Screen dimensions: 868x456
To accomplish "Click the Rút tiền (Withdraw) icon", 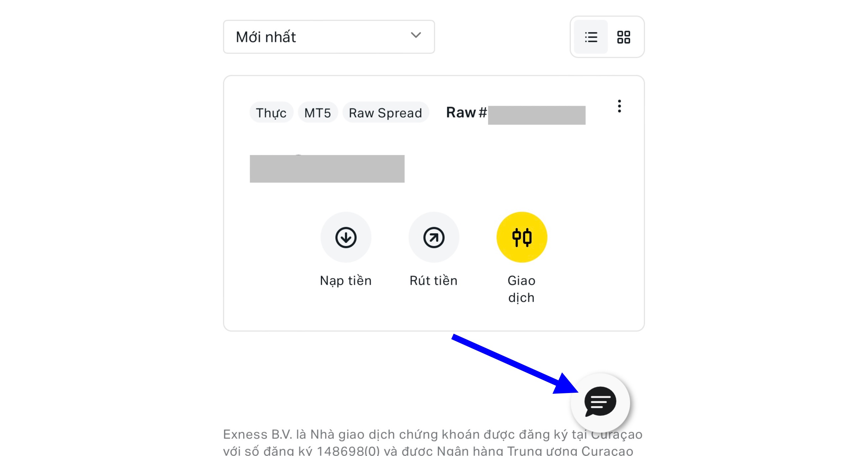I will pyautogui.click(x=434, y=237).
